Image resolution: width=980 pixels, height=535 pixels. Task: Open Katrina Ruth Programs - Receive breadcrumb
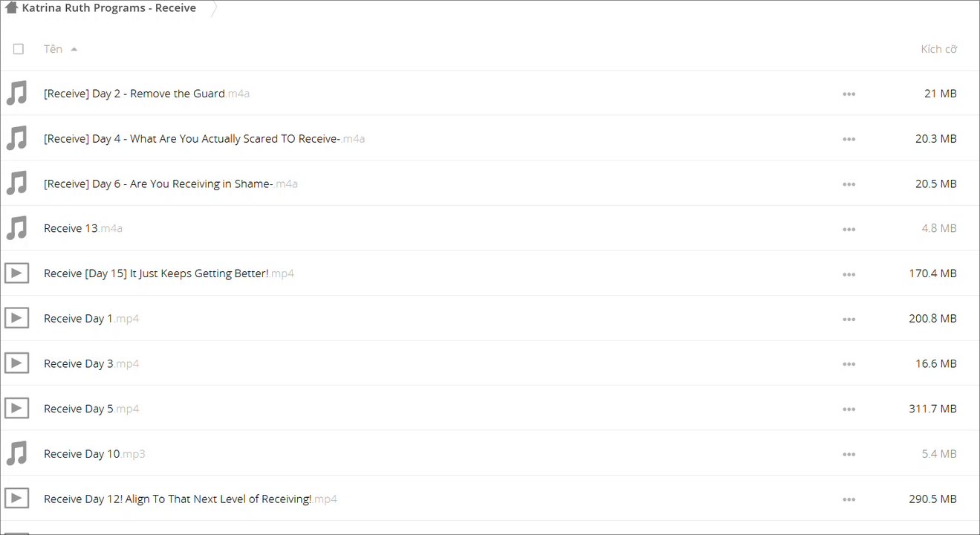tap(109, 8)
